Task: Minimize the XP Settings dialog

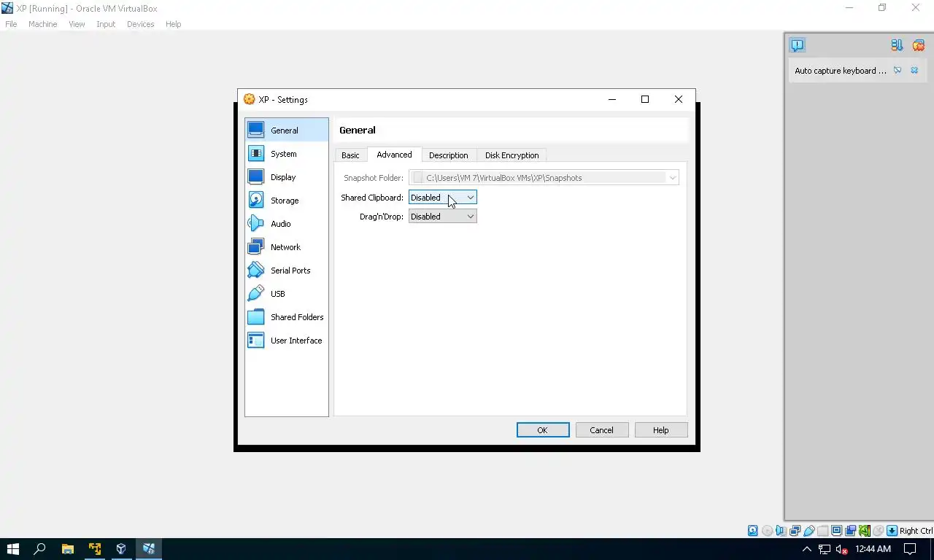Action: (612, 99)
